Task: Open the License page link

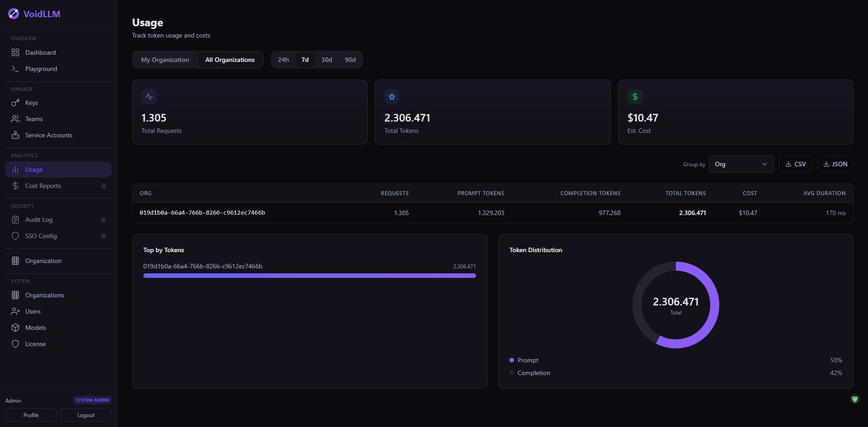Action: (x=58, y=344)
